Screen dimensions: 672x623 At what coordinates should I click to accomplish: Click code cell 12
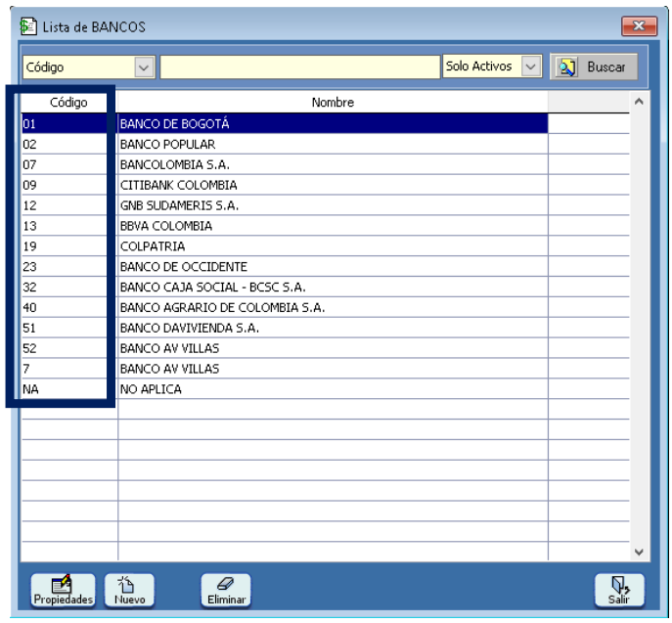pos(69,205)
